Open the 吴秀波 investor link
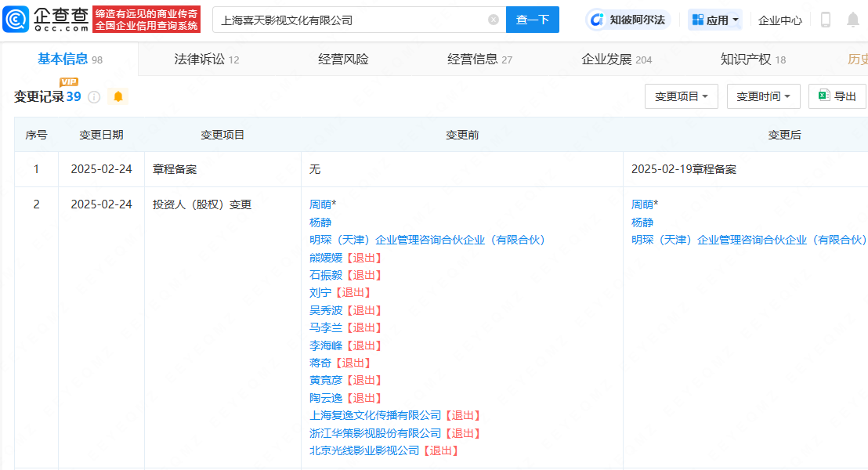The width and height of the screenshot is (868, 470). point(326,310)
